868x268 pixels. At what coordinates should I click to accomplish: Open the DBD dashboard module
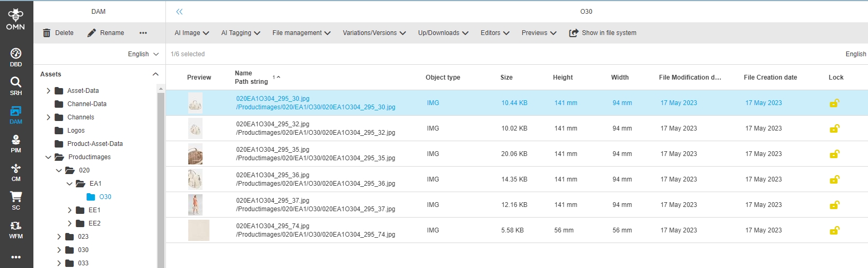[x=16, y=57]
